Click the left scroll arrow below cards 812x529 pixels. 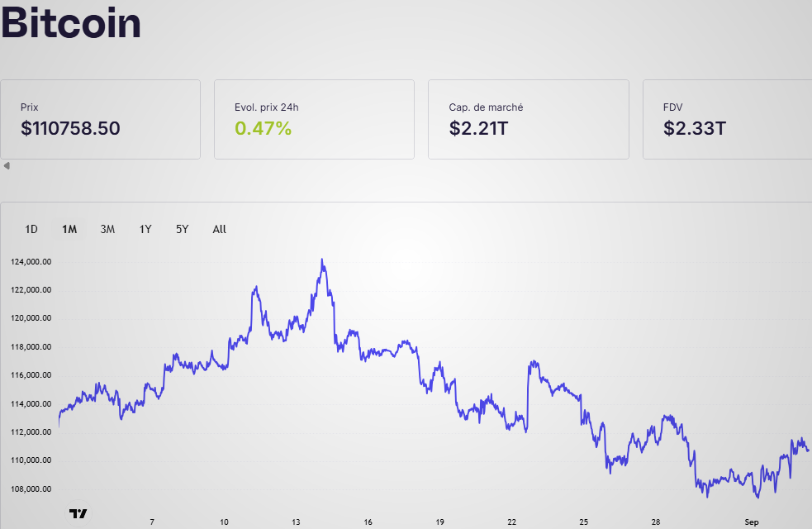[x=7, y=166]
